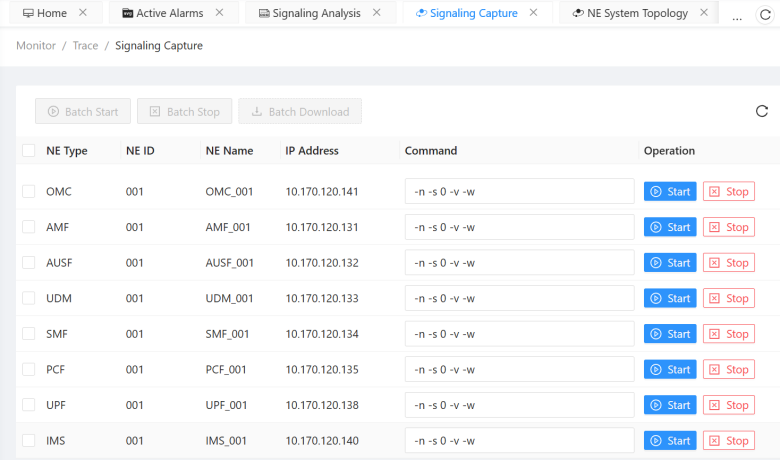This screenshot has width=780, height=461.
Task: Check the AUSF row checkbox
Action: point(28,263)
